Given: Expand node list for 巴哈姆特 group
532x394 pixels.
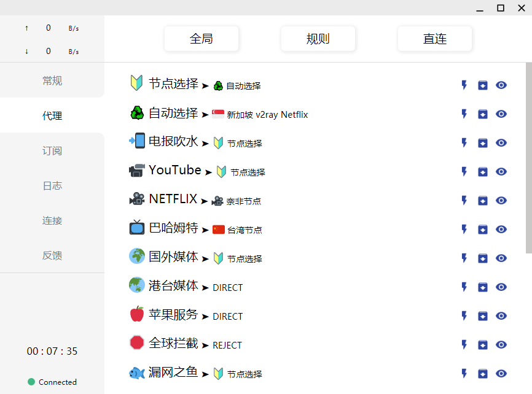Looking at the screenshot, I should (483, 229).
